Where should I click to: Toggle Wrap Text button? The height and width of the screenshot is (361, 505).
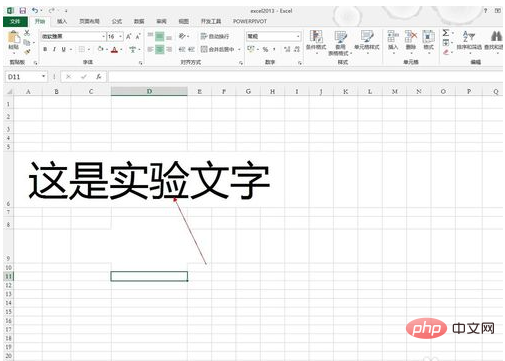coord(215,36)
